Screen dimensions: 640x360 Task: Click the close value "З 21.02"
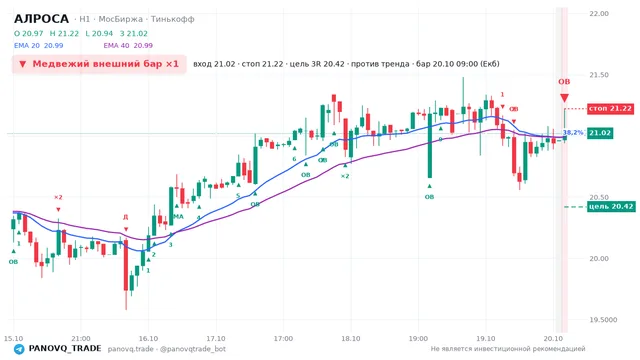tap(133, 33)
